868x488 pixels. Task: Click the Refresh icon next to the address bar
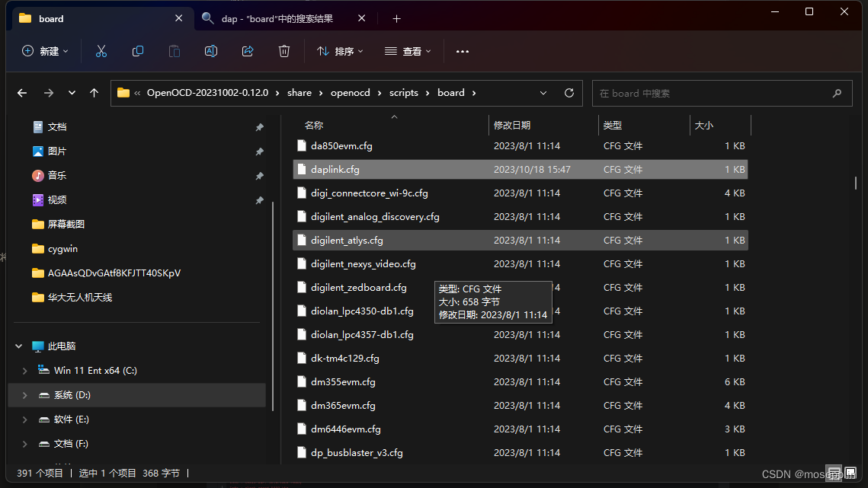[569, 92]
